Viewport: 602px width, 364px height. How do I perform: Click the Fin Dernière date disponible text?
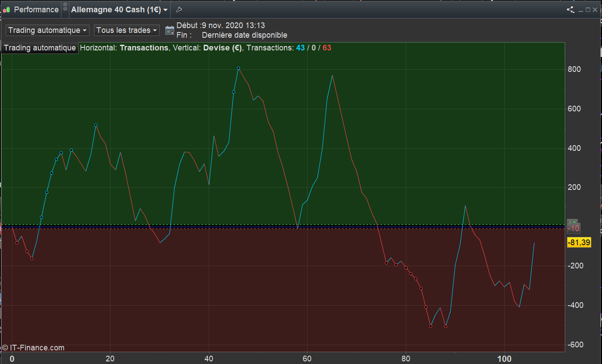244,35
